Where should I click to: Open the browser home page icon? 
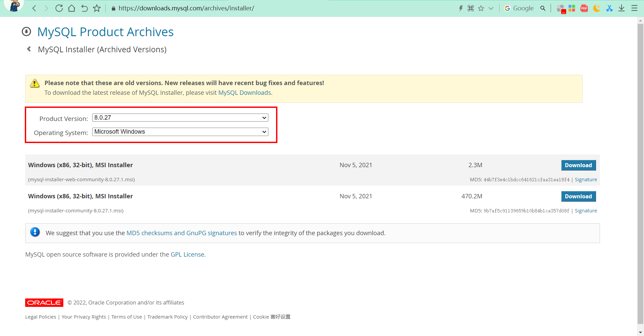[x=71, y=8]
